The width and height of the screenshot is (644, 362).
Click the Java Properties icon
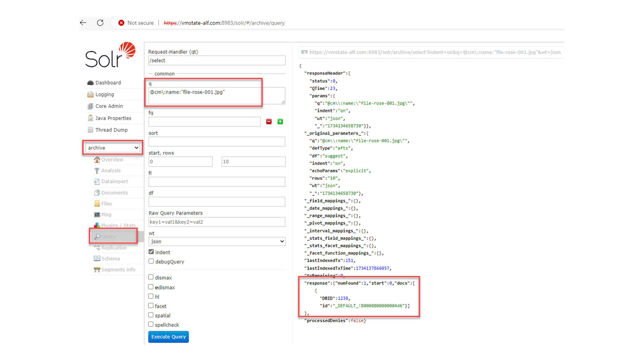click(x=90, y=118)
